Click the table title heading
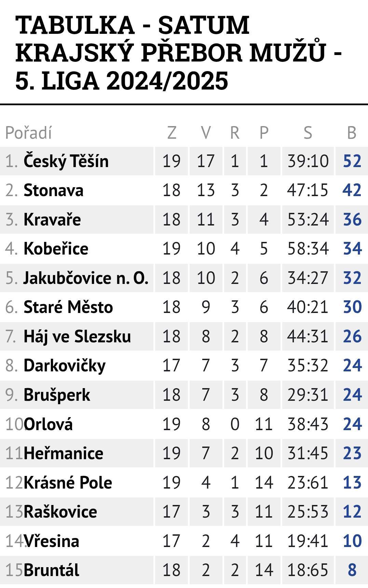This screenshot has height=588, width=368. pyautogui.click(x=179, y=53)
